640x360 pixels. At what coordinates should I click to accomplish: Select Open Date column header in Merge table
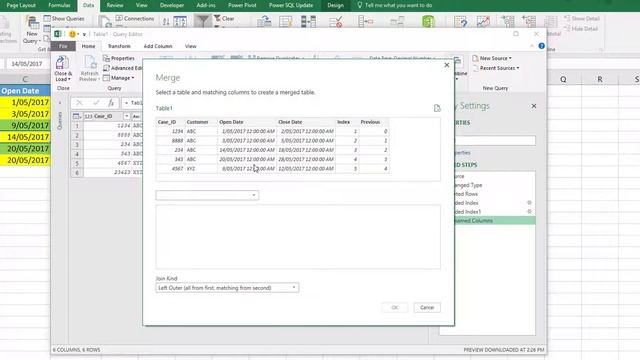pos(247,122)
